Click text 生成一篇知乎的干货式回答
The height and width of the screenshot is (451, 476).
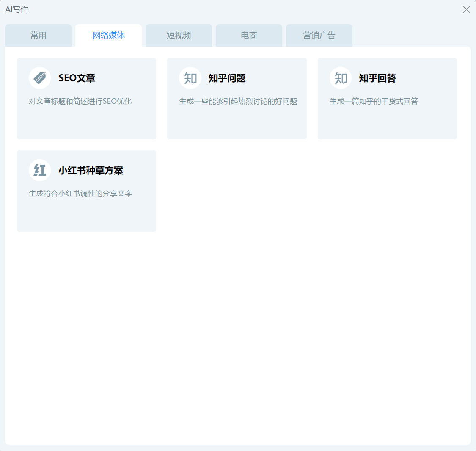click(374, 101)
